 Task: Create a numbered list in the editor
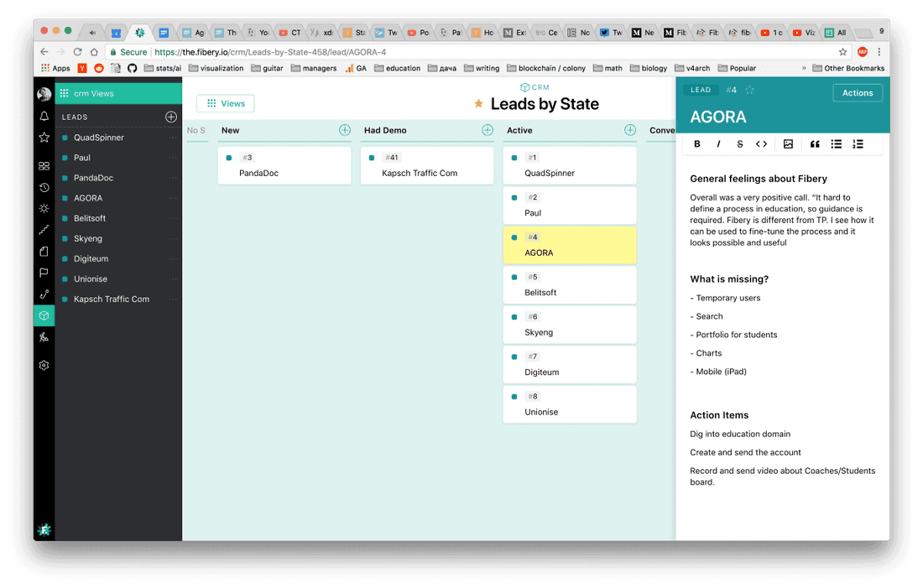(858, 143)
